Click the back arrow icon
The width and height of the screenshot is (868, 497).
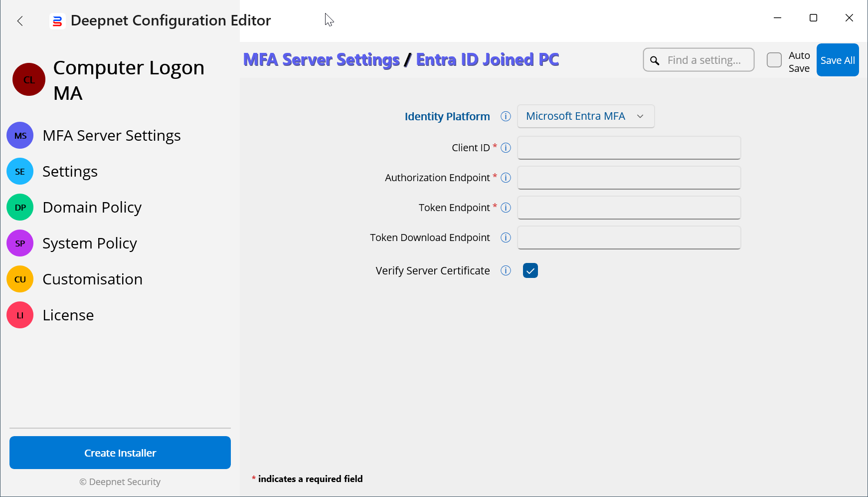[20, 21]
